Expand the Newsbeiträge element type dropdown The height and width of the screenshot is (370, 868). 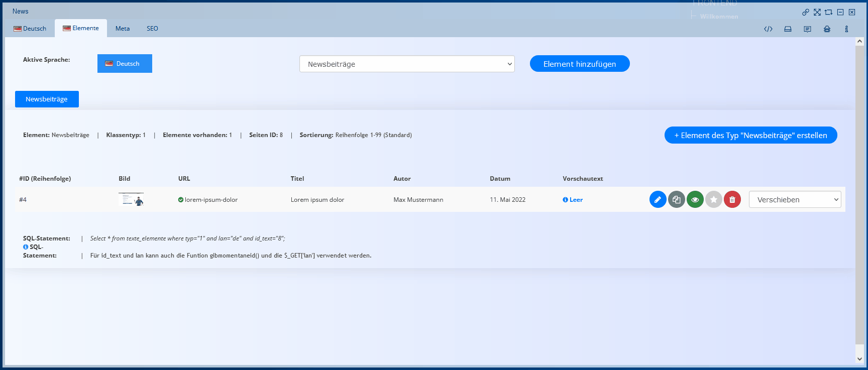coord(407,64)
